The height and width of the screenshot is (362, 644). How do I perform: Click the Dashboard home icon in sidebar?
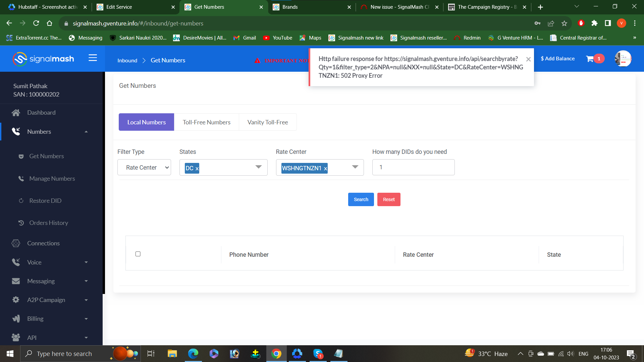16,113
